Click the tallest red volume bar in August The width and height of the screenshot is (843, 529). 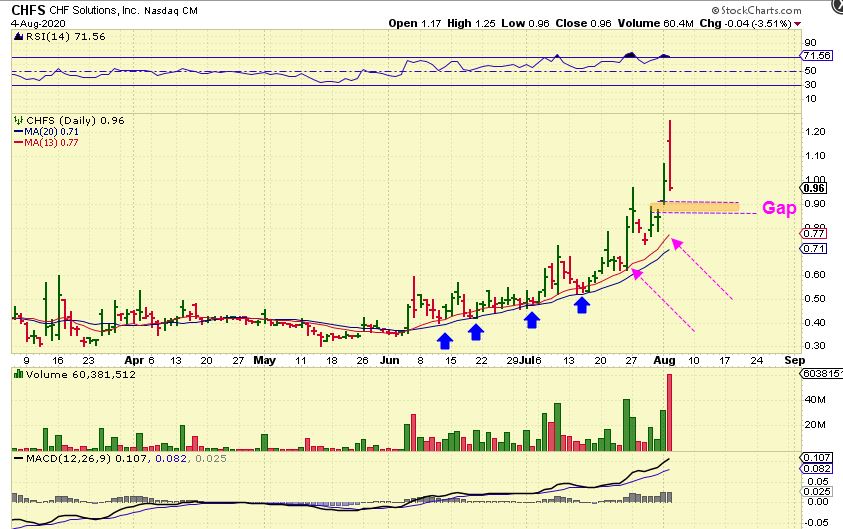(x=669, y=412)
